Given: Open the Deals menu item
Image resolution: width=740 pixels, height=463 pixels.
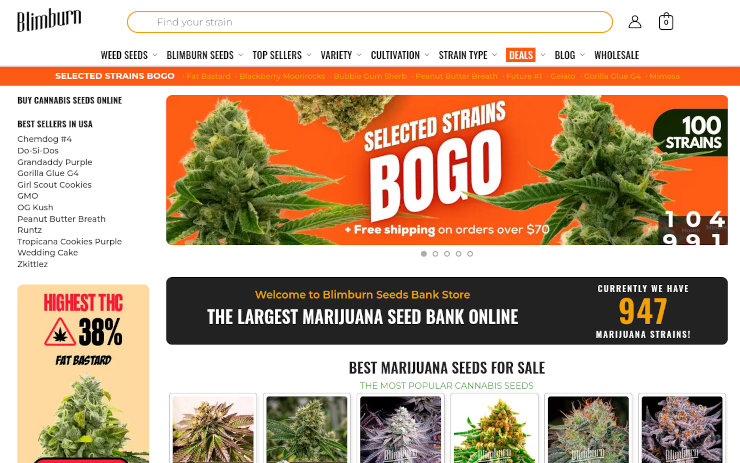Looking at the screenshot, I should point(521,55).
